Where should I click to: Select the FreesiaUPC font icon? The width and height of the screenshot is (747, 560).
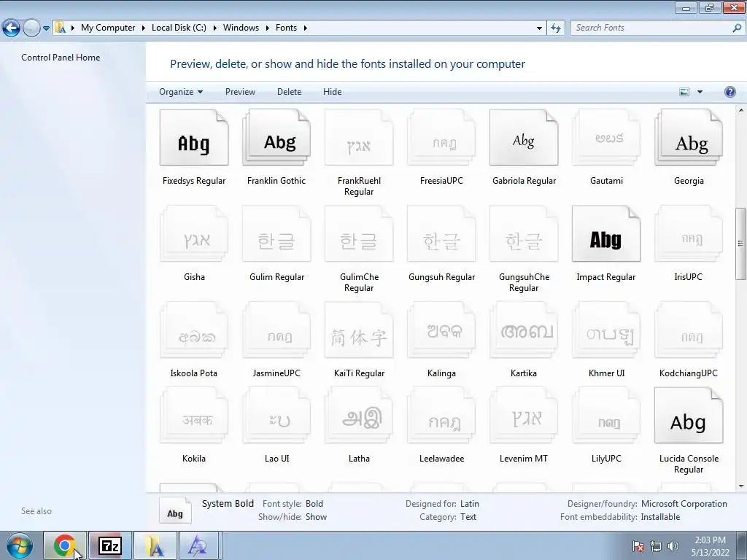441,138
